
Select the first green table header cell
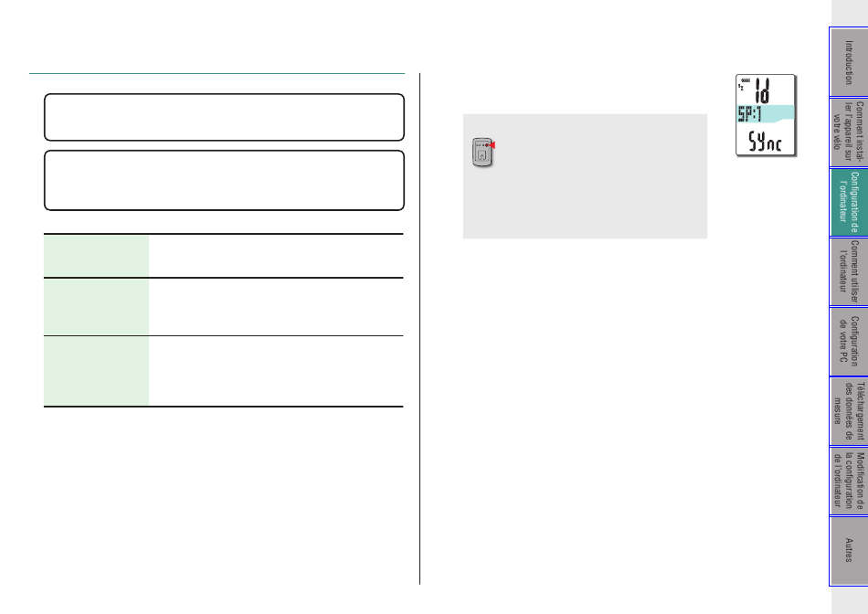point(96,256)
